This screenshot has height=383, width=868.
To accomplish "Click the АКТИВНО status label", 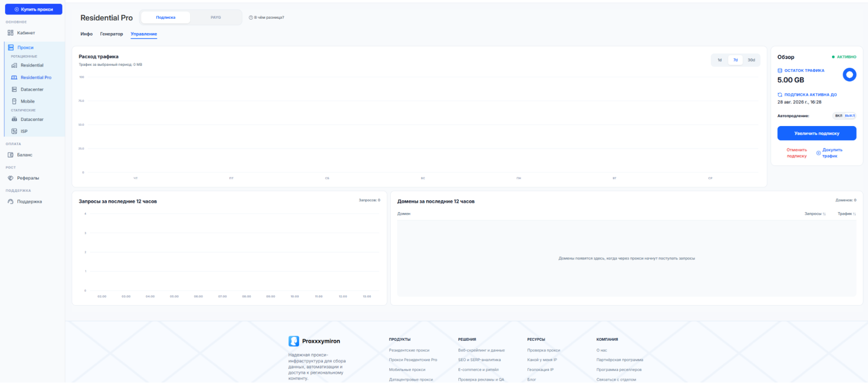I will coord(844,57).
